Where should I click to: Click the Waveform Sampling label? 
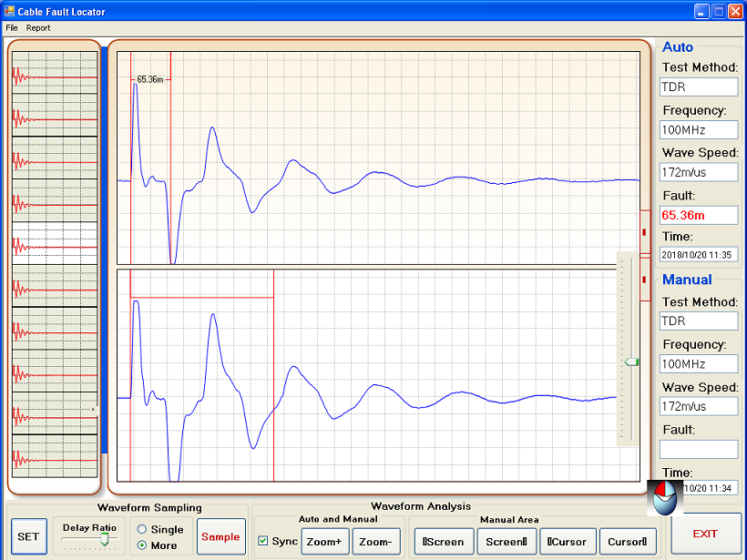click(149, 507)
